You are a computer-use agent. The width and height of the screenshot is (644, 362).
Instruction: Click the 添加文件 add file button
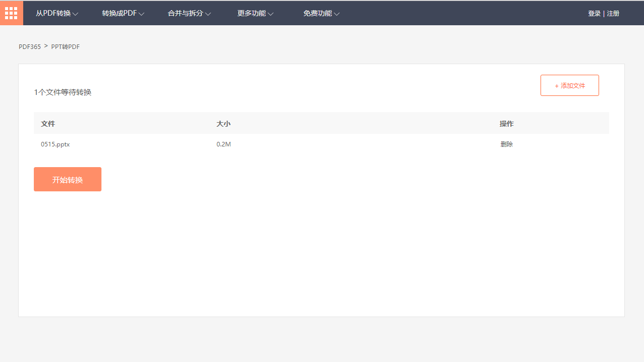click(570, 85)
